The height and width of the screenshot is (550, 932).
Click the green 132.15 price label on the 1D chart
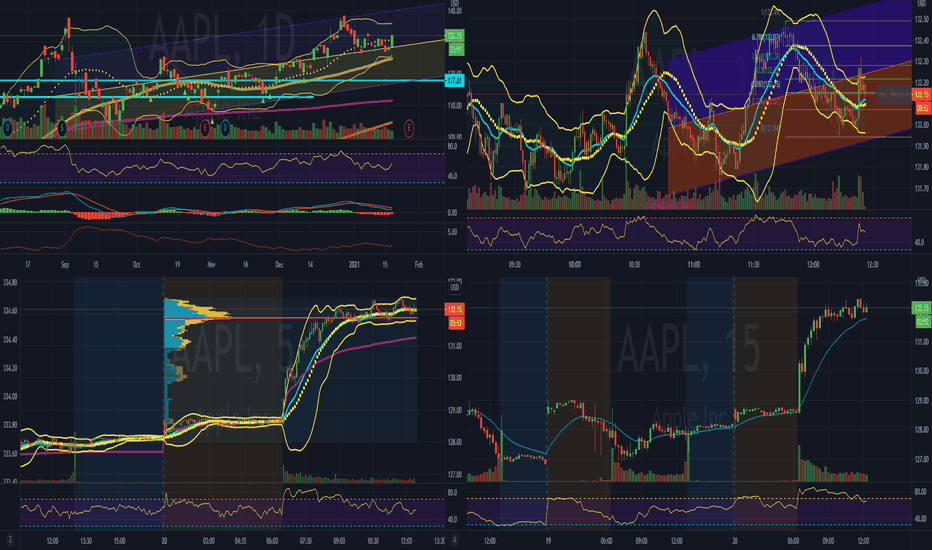tap(455, 36)
